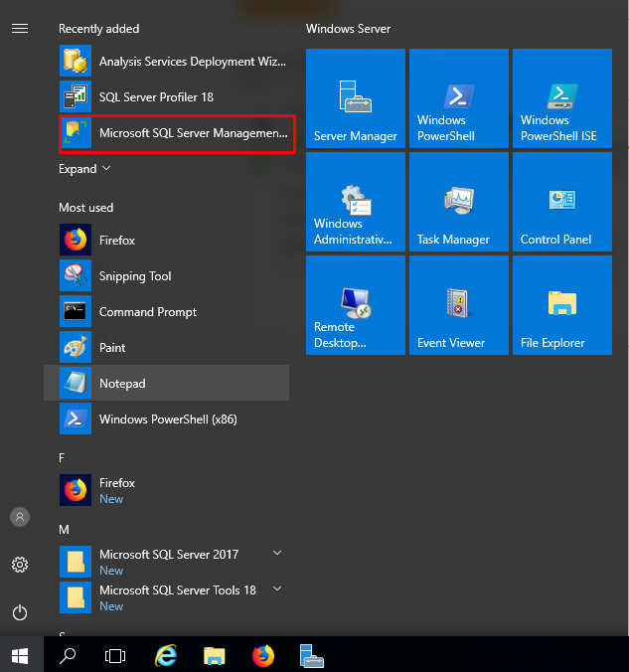The image size is (629, 672).
Task: Click the hamburger menu icon
Action: (x=20, y=29)
